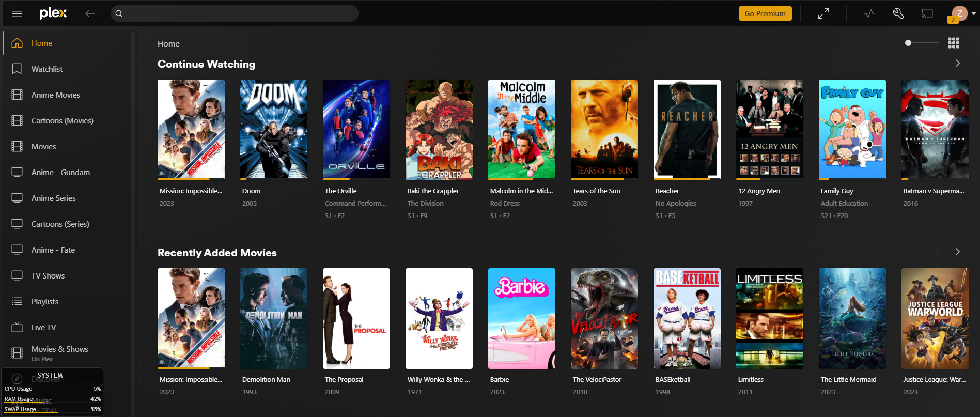Open The Little Mermaid poster
Screen dimensions: 980x417
click(x=852, y=318)
